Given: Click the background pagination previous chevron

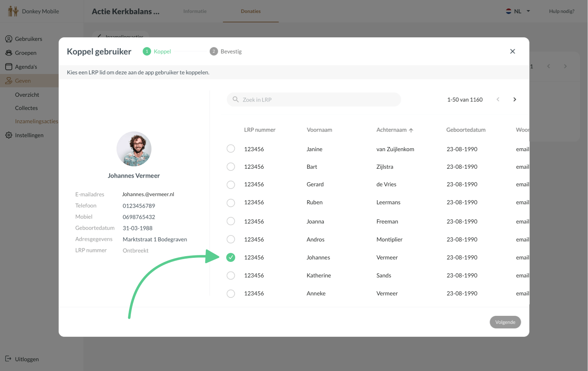Looking at the screenshot, I should 548,66.
